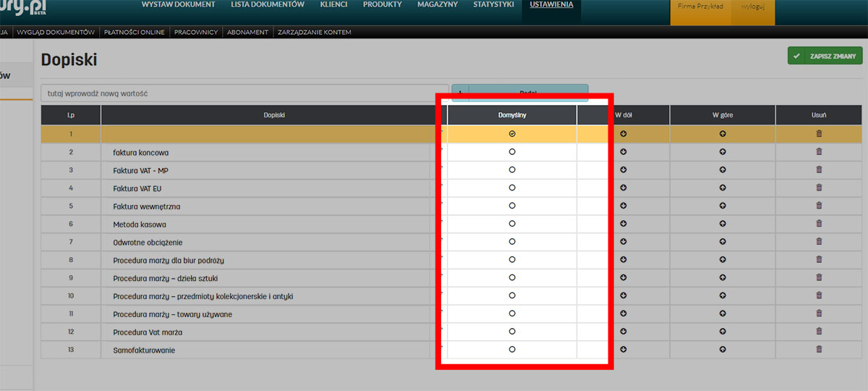Move "Faktura VAT EU" row up
The height and width of the screenshot is (391, 868).
[722, 188]
